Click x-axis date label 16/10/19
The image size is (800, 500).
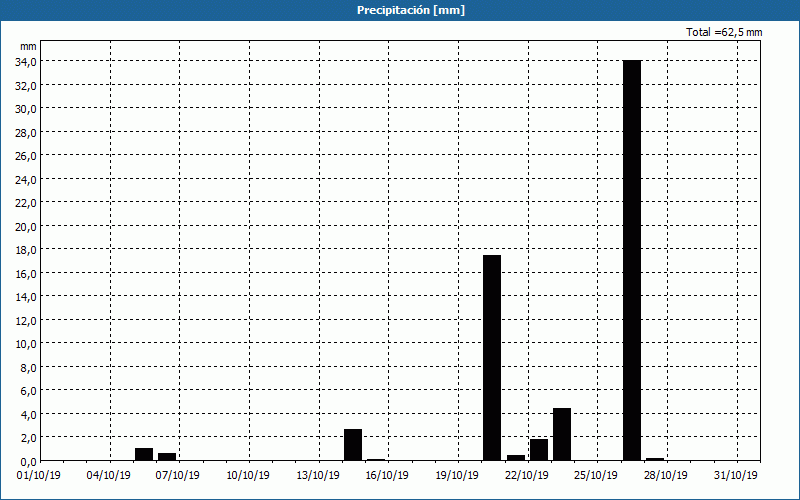[387, 476]
